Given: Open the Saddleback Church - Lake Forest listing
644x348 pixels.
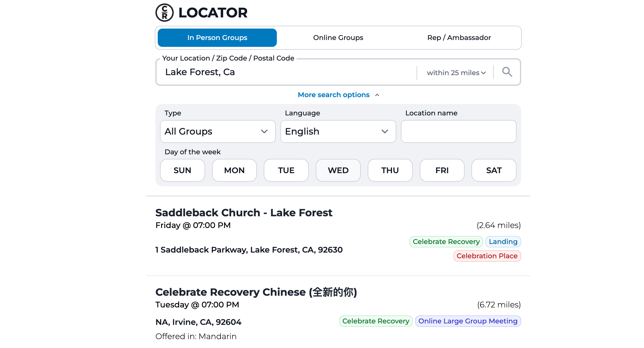Looking at the screenshot, I should tap(244, 213).
